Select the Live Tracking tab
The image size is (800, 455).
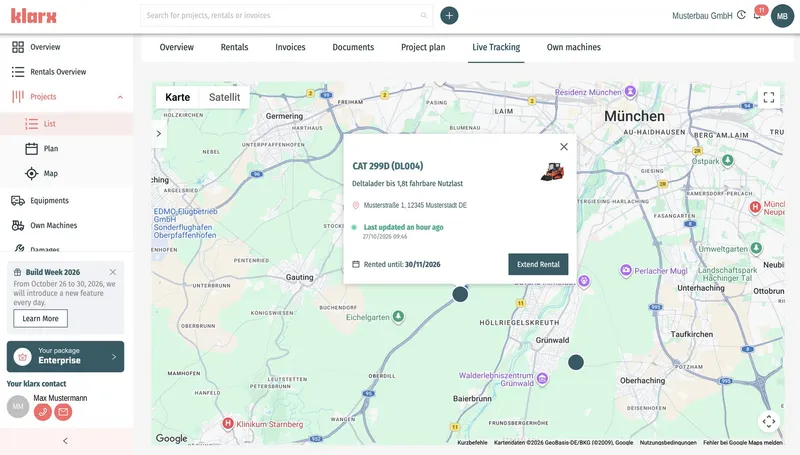coord(496,47)
